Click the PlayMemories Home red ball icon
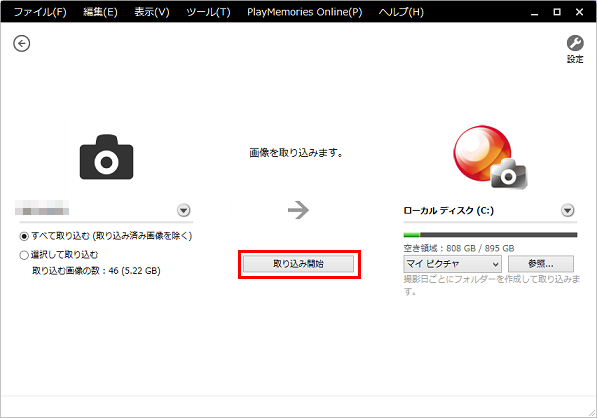This screenshot has height=418, width=597. [x=490, y=157]
